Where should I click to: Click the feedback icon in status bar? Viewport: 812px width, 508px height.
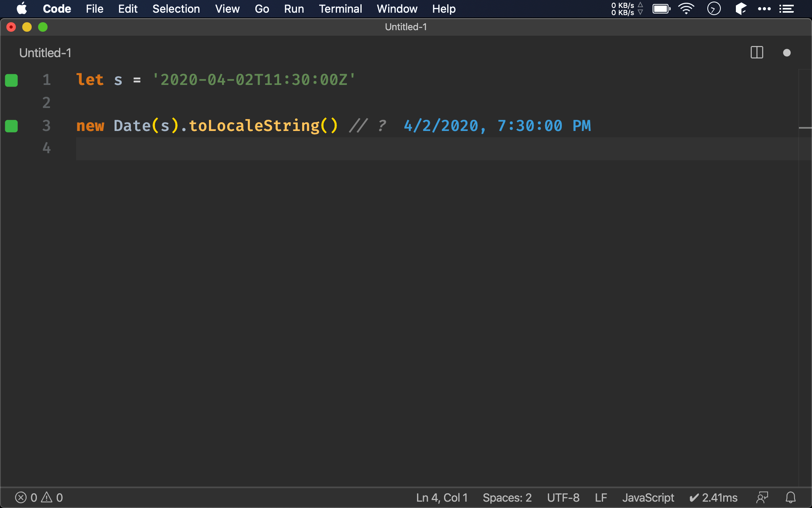point(762,498)
